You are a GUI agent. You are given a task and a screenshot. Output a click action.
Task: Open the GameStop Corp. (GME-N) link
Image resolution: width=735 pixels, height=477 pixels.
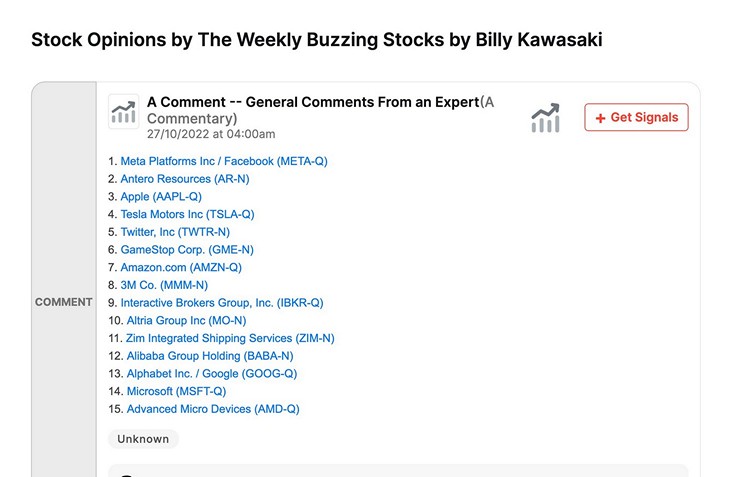[187, 250]
